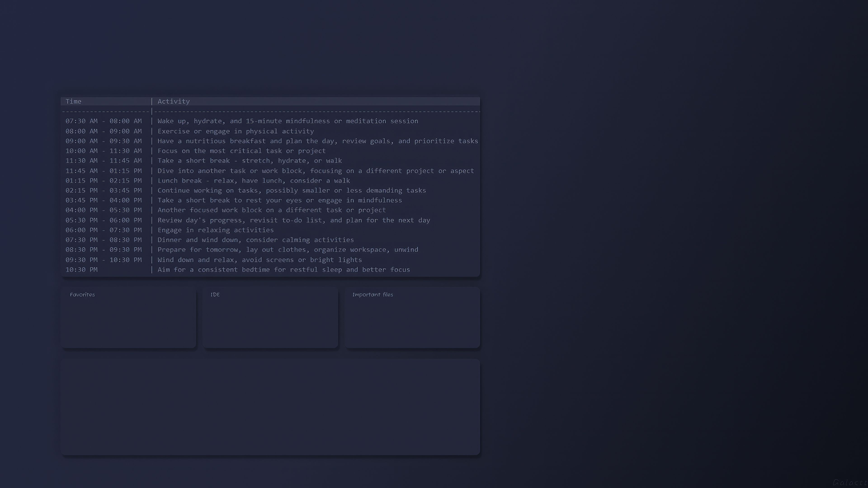
Task: Click Another focused work block activity
Action: coord(271,210)
